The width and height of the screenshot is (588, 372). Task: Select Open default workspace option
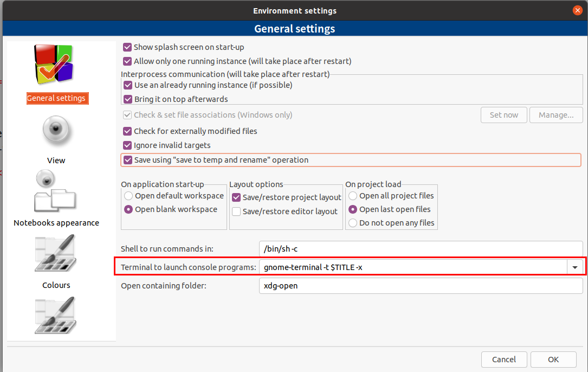click(x=128, y=196)
